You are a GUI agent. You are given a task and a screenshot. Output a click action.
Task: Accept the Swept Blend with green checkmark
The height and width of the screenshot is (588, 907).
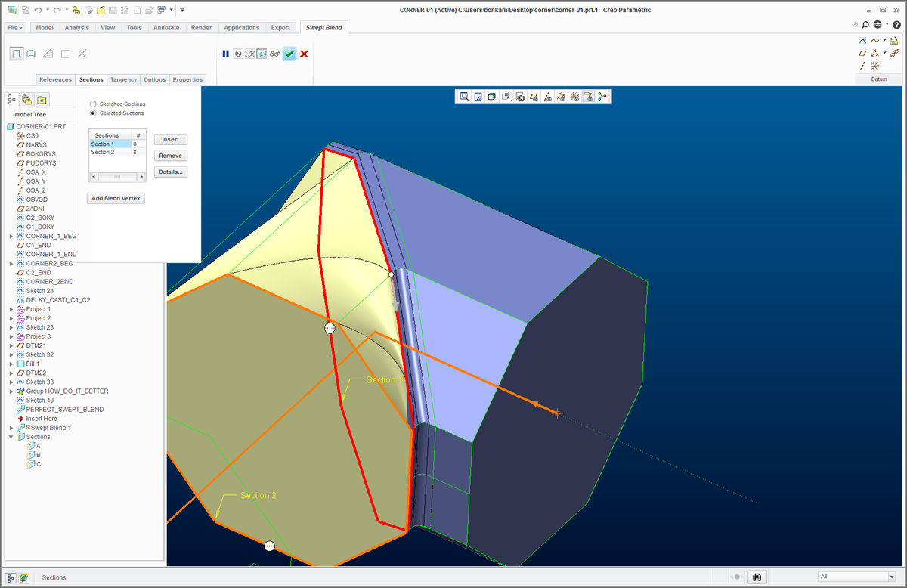pyautogui.click(x=289, y=54)
